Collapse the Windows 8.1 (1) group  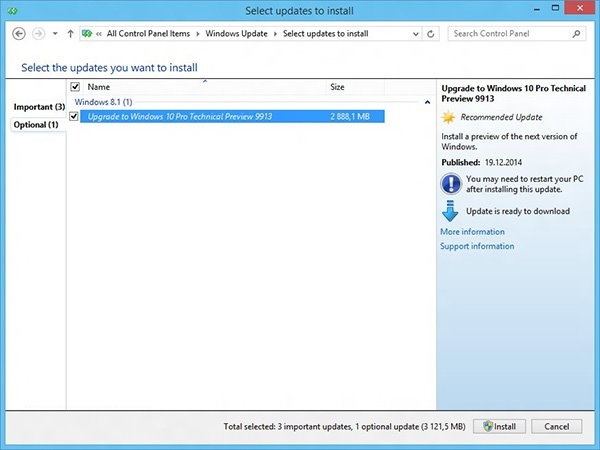coord(427,102)
